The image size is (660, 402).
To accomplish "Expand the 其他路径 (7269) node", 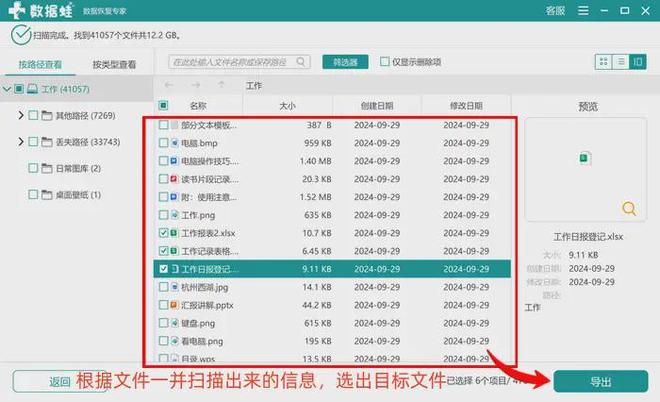I will tap(20, 115).
